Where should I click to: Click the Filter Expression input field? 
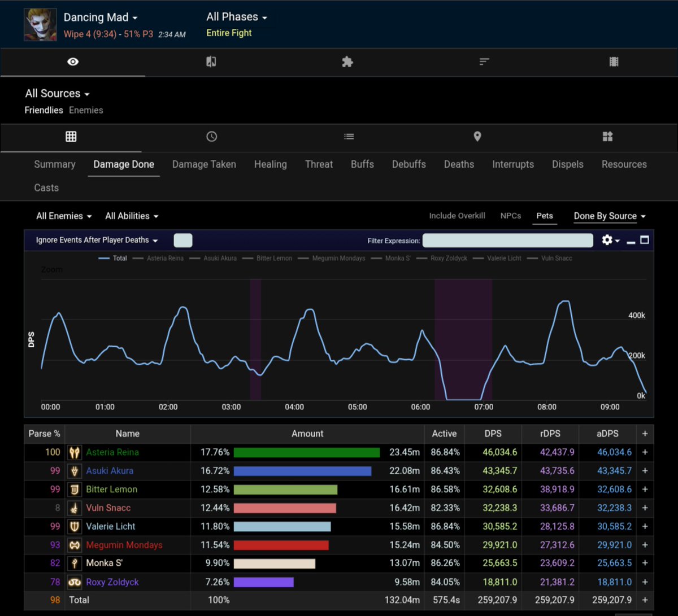pos(508,240)
